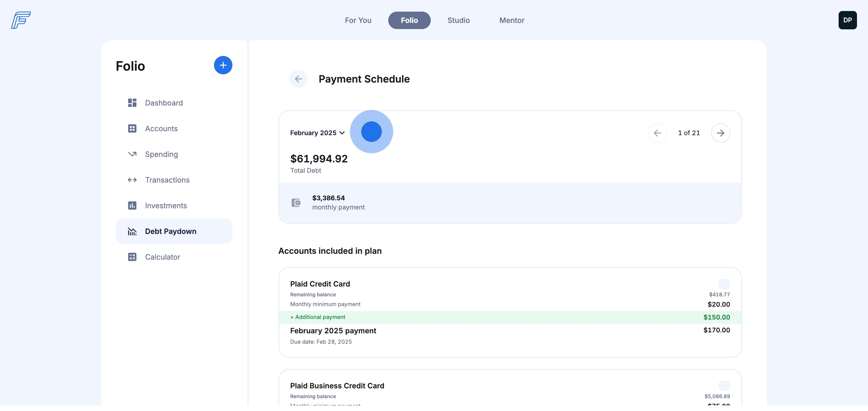The width and height of the screenshot is (868, 411).
Task: Select Debt Paydown in sidebar
Action: coord(171,231)
